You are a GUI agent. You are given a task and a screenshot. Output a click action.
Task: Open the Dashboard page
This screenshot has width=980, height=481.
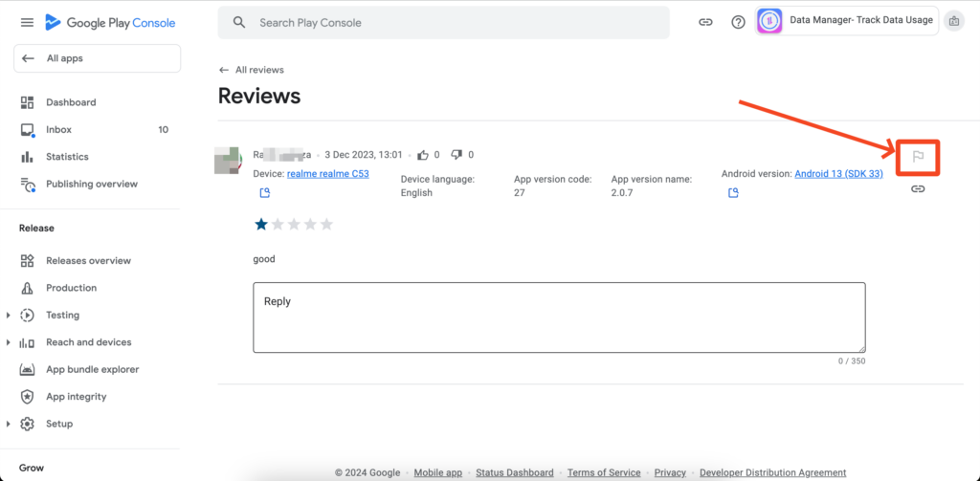coord(71,102)
